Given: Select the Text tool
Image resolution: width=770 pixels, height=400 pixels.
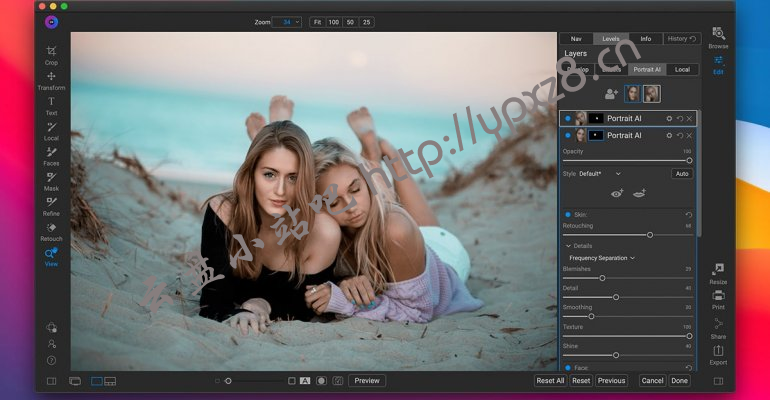Looking at the screenshot, I should pyautogui.click(x=51, y=106).
